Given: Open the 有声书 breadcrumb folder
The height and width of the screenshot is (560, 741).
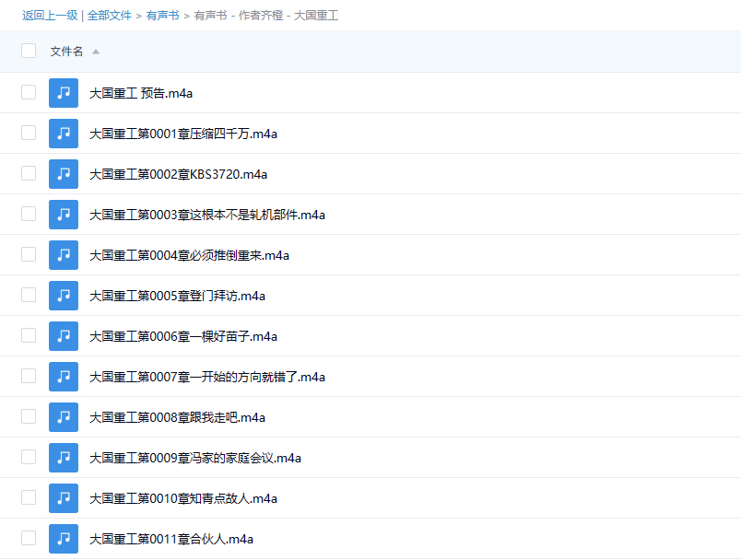Looking at the screenshot, I should [162, 16].
